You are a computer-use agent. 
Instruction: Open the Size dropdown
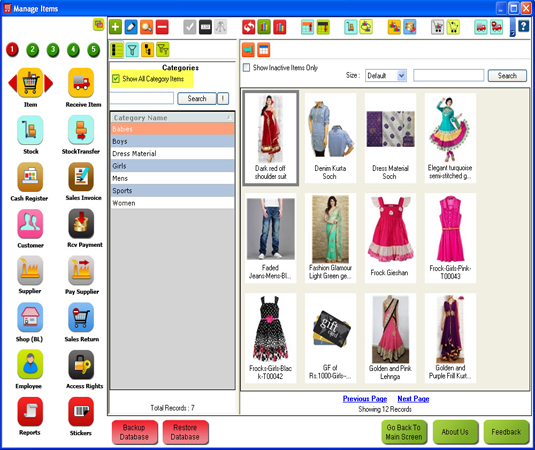click(x=386, y=75)
